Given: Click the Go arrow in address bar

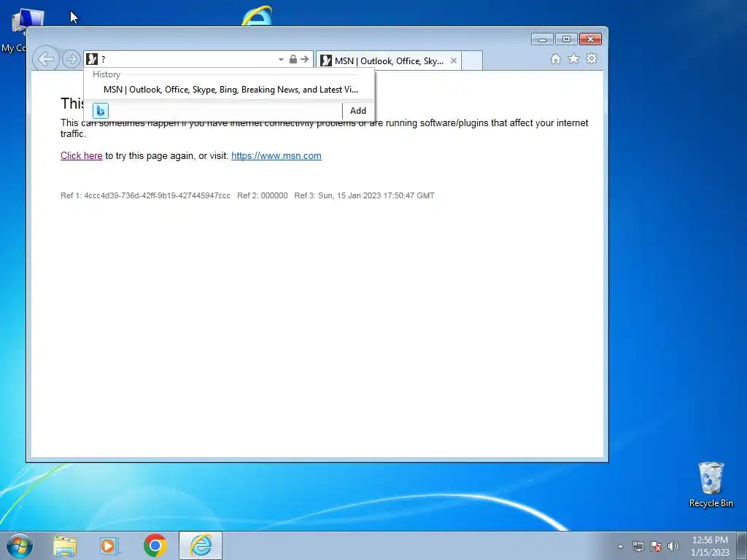Looking at the screenshot, I should tap(304, 59).
